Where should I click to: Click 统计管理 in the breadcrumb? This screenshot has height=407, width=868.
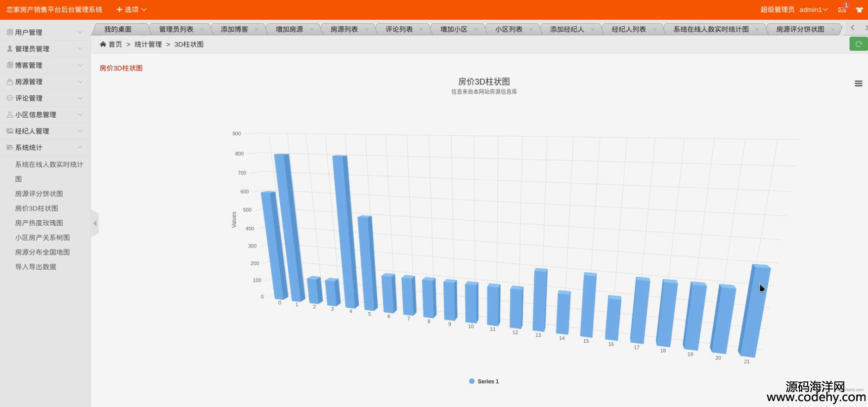pos(148,44)
